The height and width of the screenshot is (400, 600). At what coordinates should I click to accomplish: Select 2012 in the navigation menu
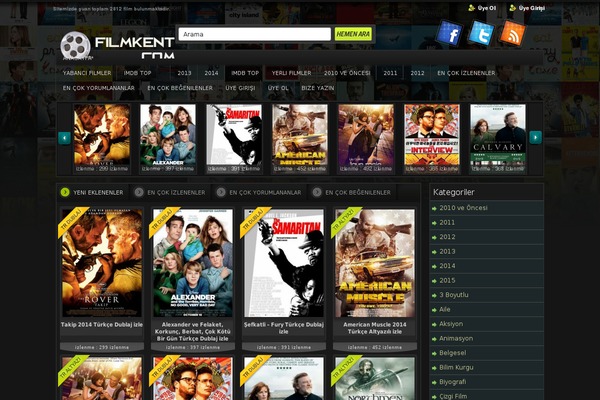[417, 73]
